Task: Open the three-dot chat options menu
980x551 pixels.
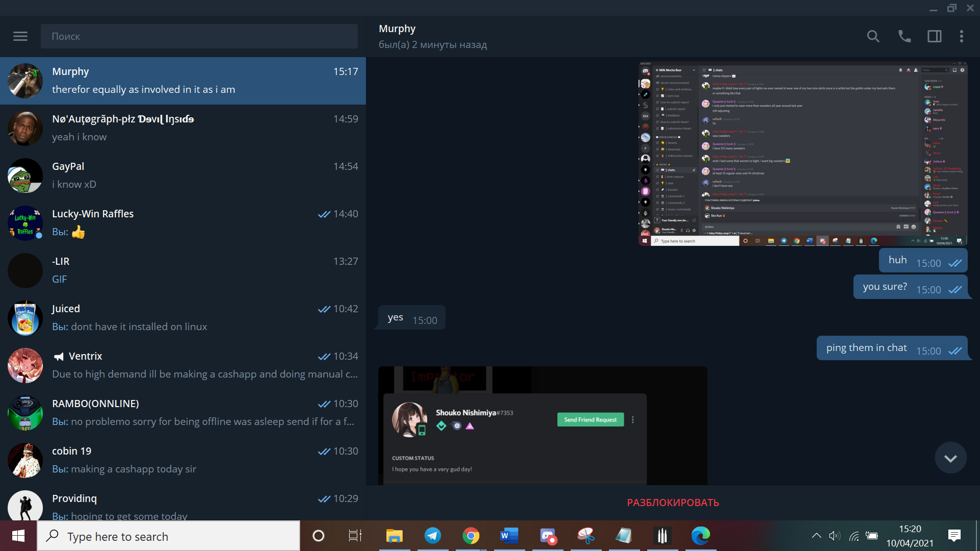Action: [961, 36]
